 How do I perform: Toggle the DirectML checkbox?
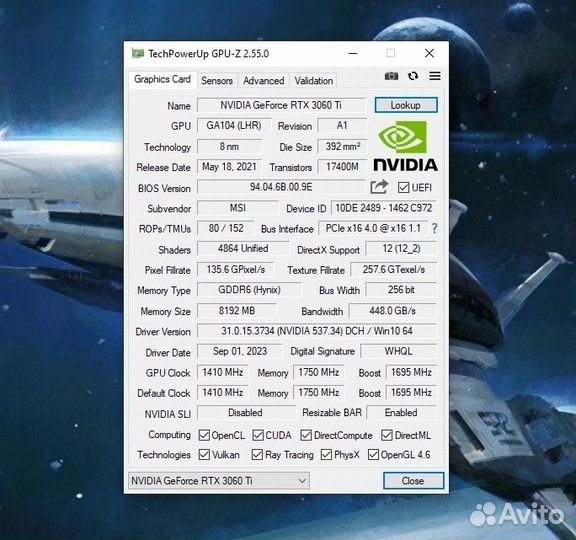387,435
